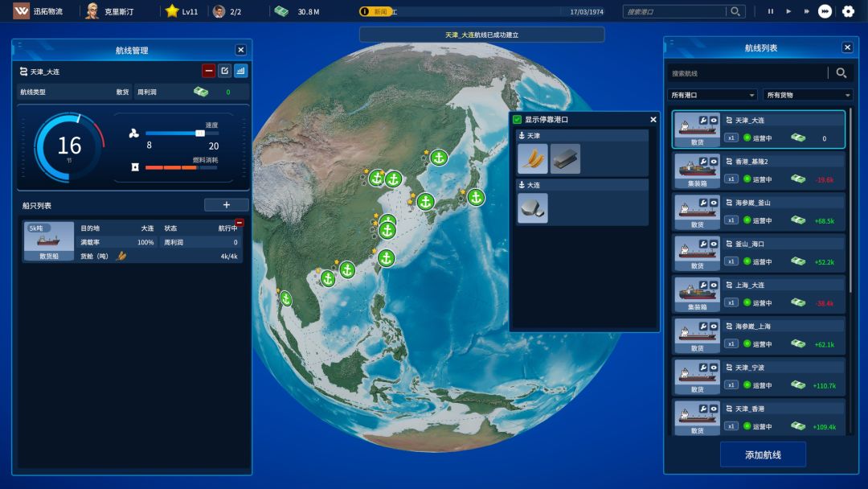Image resolution: width=868 pixels, height=489 pixels.
Task: Toggle eye visibility for 上海_大连 route
Action: tap(714, 286)
